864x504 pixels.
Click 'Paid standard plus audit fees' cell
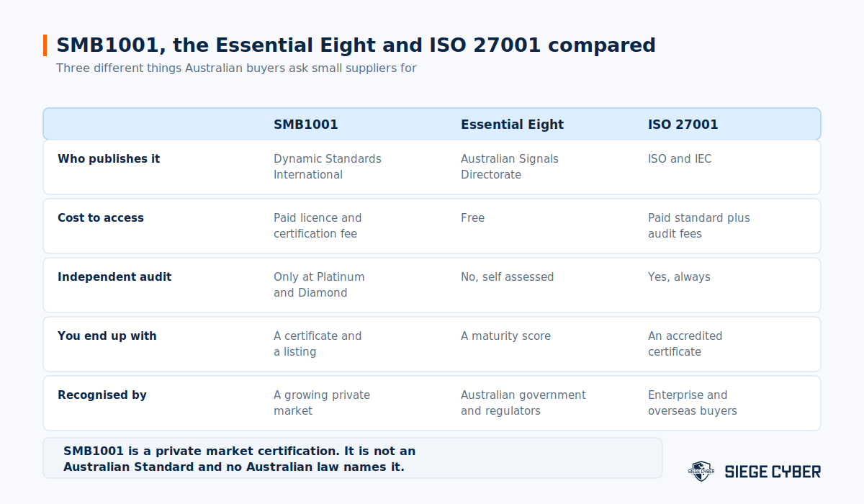[x=699, y=226]
